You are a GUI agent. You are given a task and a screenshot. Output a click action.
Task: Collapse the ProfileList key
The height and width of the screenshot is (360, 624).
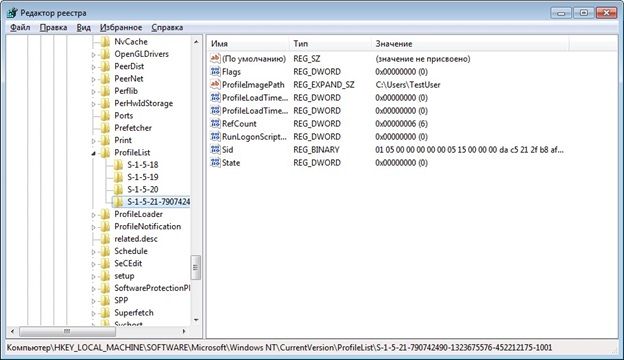click(94, 154)
